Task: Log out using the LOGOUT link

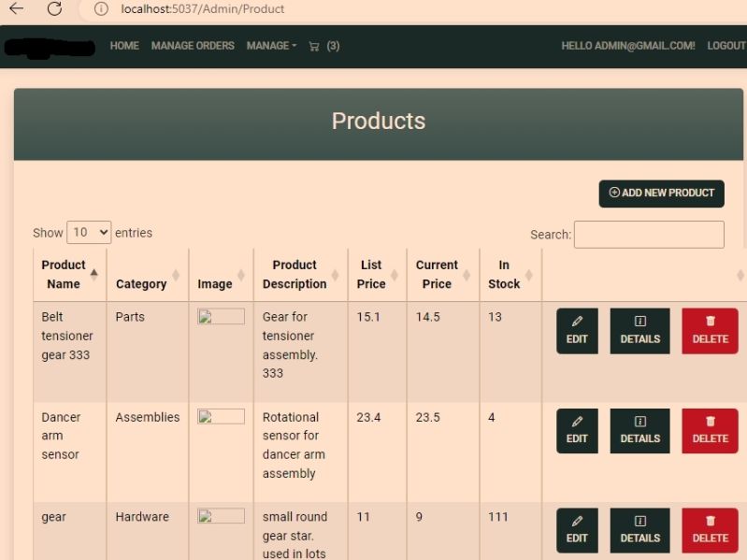Action: click(726, 46)
